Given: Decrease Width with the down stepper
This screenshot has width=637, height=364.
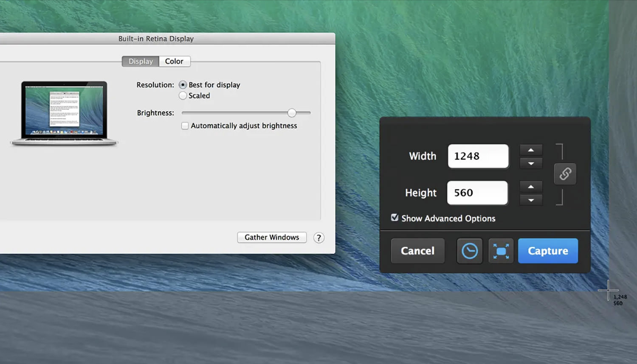Looking at the screenshot, I should [531, 163].
